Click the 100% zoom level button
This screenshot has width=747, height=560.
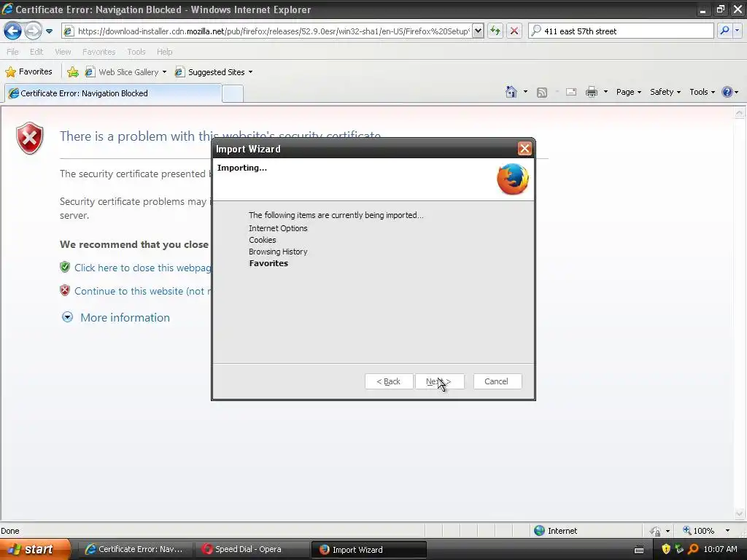coord(698,531)
